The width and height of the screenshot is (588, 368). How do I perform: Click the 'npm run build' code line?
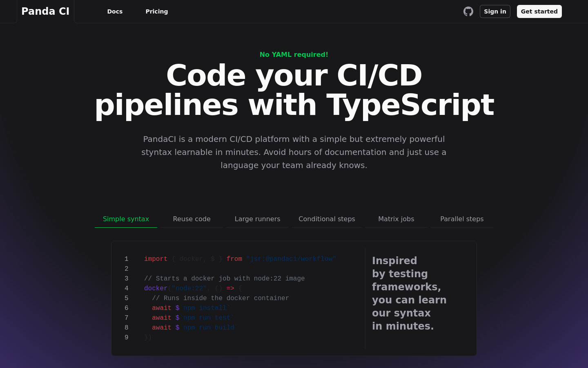coord(195,328)
